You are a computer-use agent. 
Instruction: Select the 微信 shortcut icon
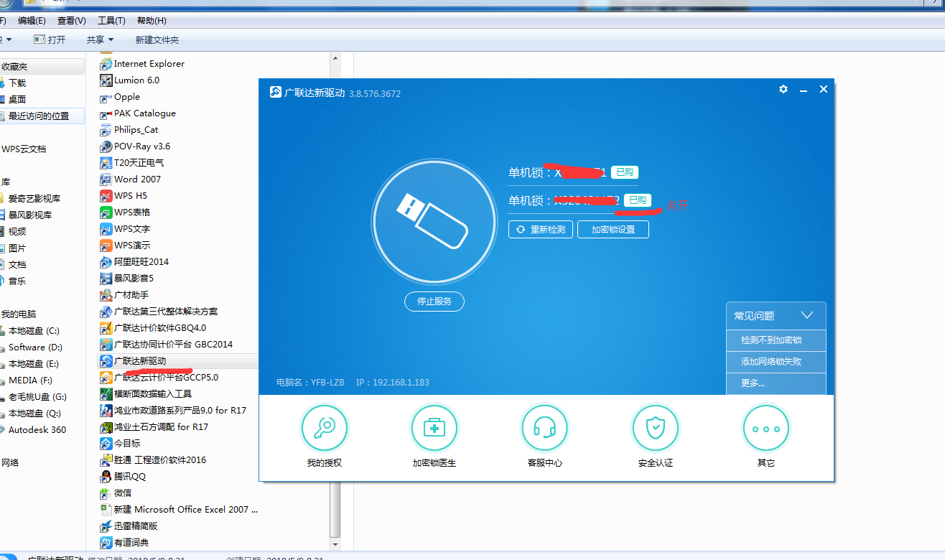106,493
